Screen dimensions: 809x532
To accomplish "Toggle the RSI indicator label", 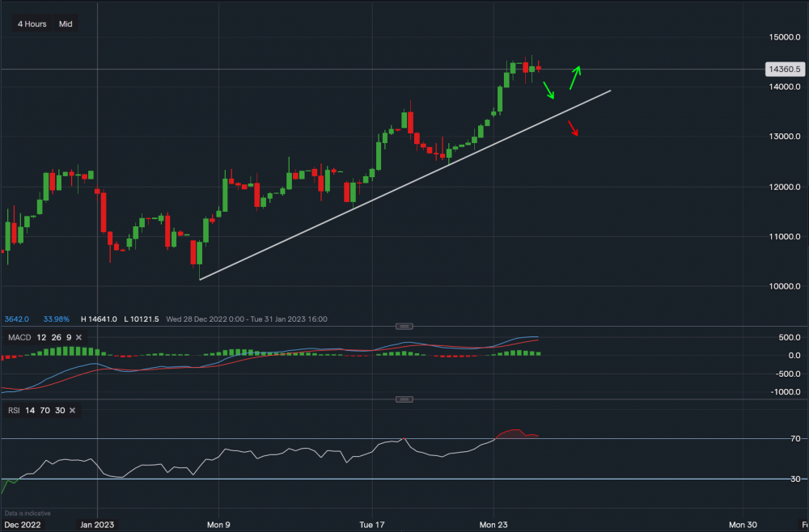I will click(13, 411).
